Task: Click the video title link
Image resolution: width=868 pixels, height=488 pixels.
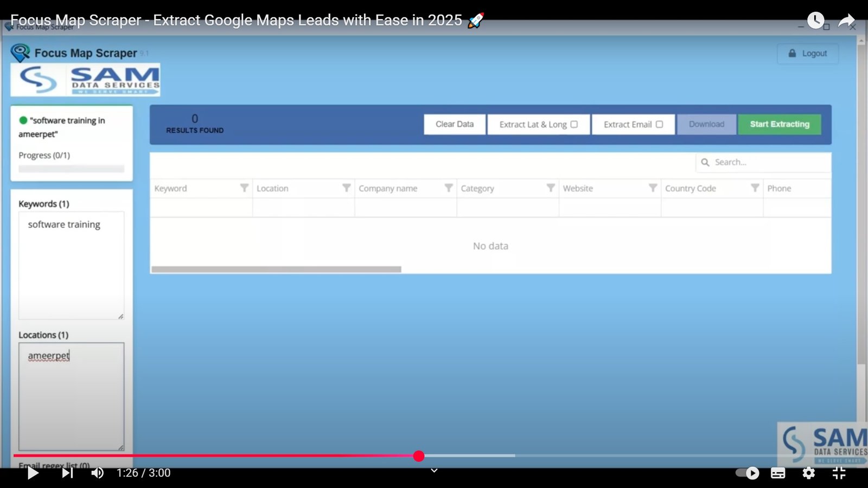Action: [x=247, y=21]
